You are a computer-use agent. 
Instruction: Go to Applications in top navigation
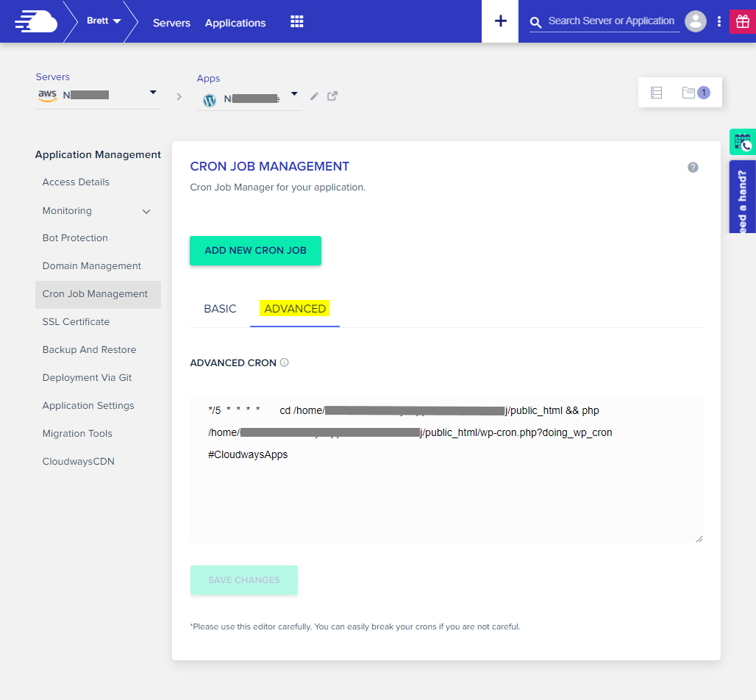(235, 23)
